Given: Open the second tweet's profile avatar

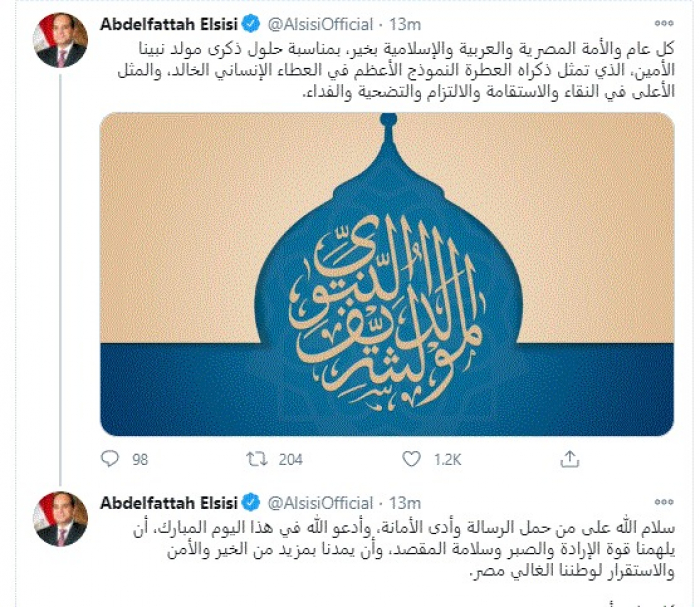Looking at the screenshot, I should click(x=62, y=518).
